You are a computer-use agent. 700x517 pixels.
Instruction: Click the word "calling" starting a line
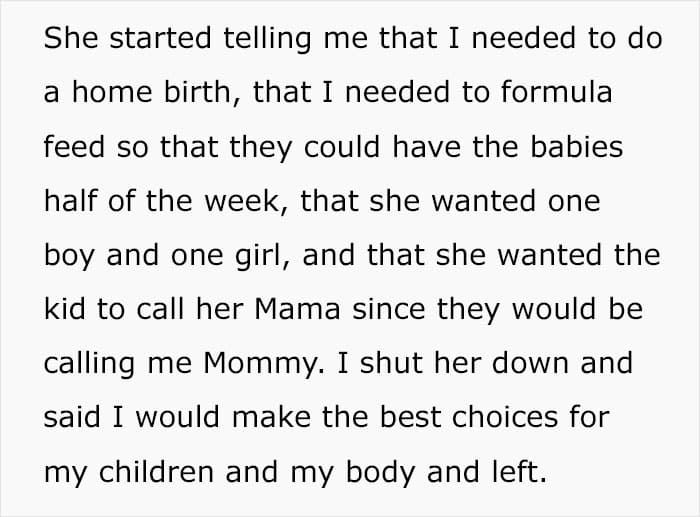coord(89,364)
